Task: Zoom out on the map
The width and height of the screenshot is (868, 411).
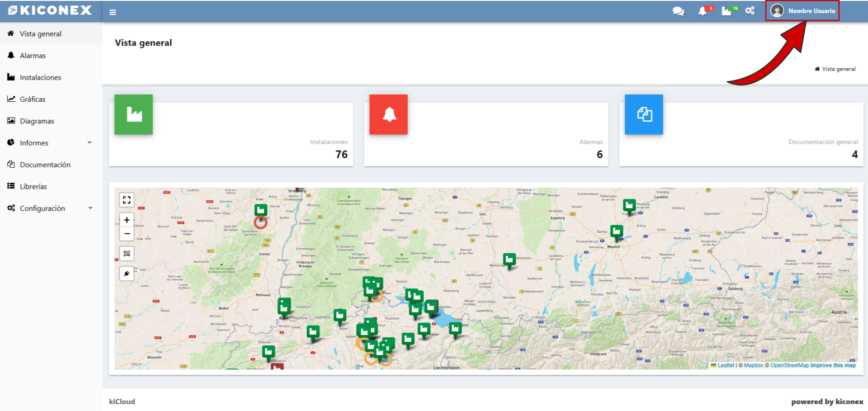Action: [x=127, y=234]
